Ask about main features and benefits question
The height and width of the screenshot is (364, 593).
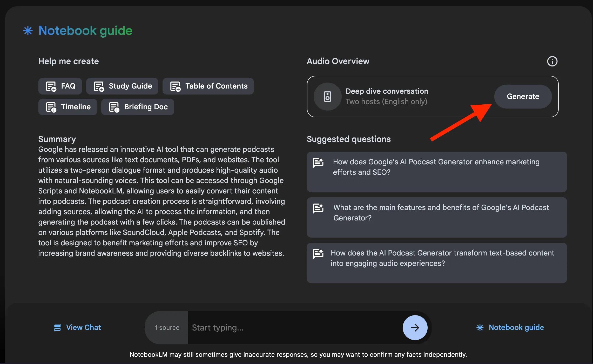[x=437, y=218]
